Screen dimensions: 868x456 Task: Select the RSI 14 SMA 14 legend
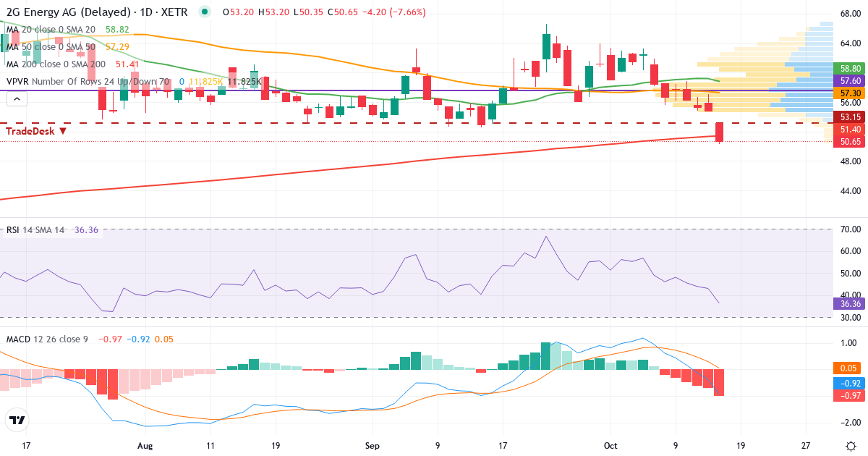pyautogui.click(x=35, y=229)
